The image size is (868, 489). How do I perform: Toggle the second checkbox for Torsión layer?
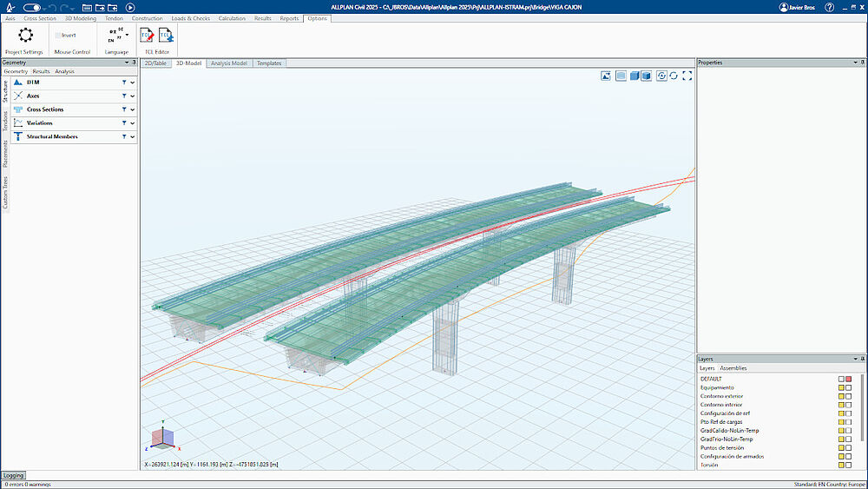848,466
